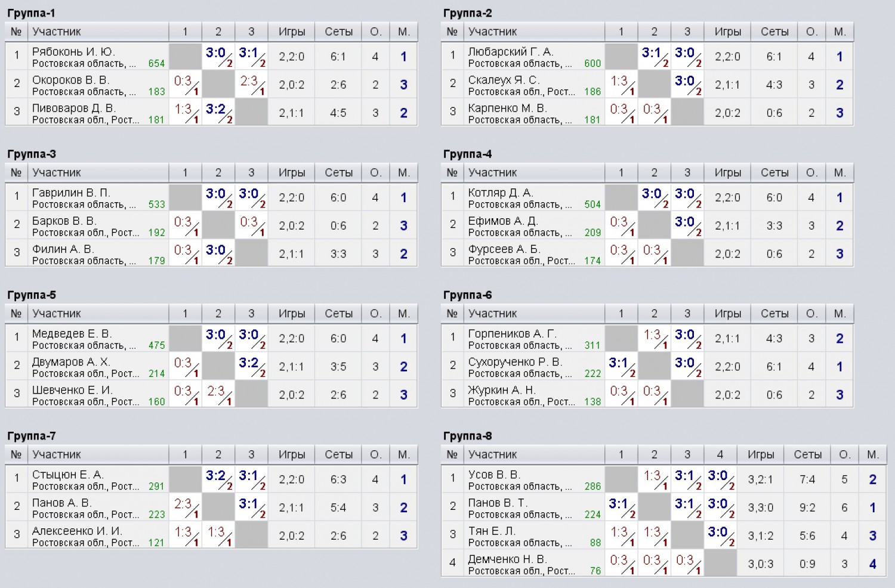Click Участник column header in Группа-1
Viewport: 895px width, 588px height.
(57, 32)
